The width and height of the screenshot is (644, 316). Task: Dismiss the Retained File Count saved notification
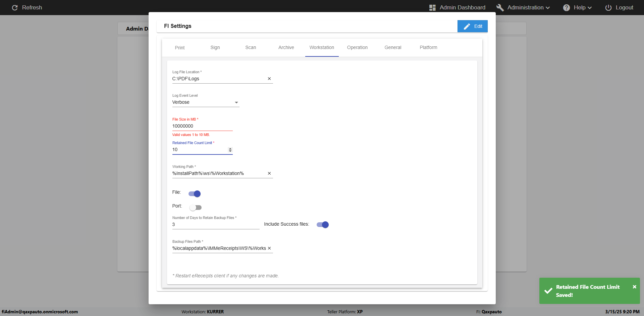pyautogui.click(x=634, y=287)
